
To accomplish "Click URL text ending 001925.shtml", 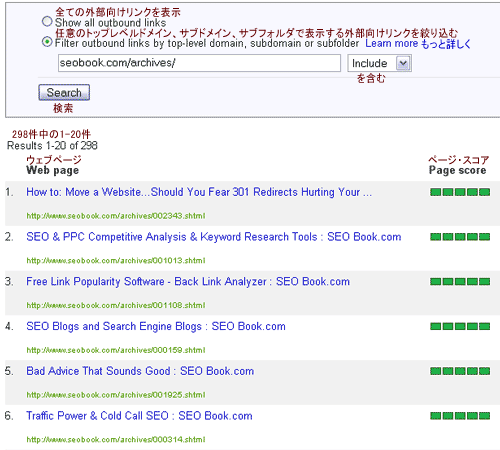I will (116, 395).
